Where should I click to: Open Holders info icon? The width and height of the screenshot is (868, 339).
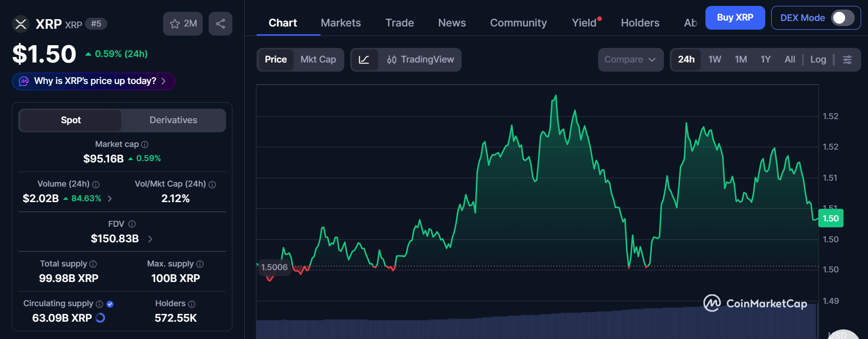point(192,304)
